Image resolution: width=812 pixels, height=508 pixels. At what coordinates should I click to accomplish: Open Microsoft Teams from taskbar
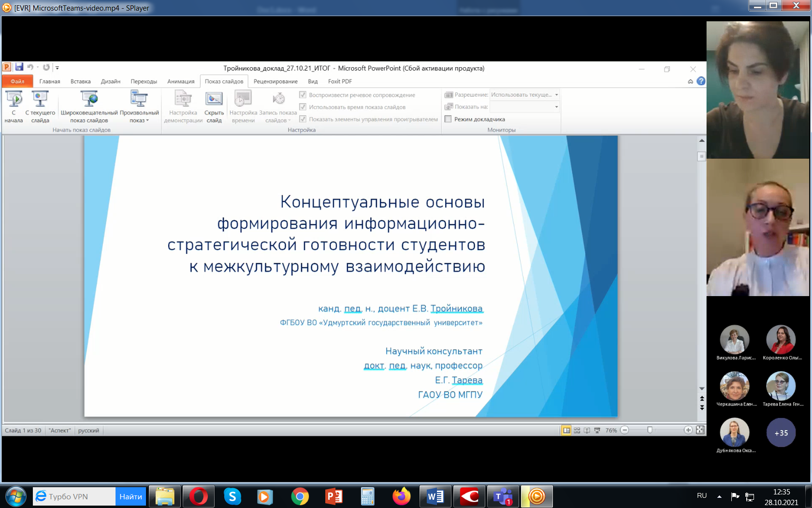tap(503, 496)
